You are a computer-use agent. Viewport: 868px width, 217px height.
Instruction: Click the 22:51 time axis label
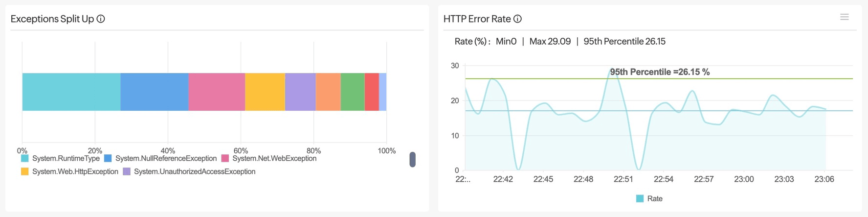623,179
